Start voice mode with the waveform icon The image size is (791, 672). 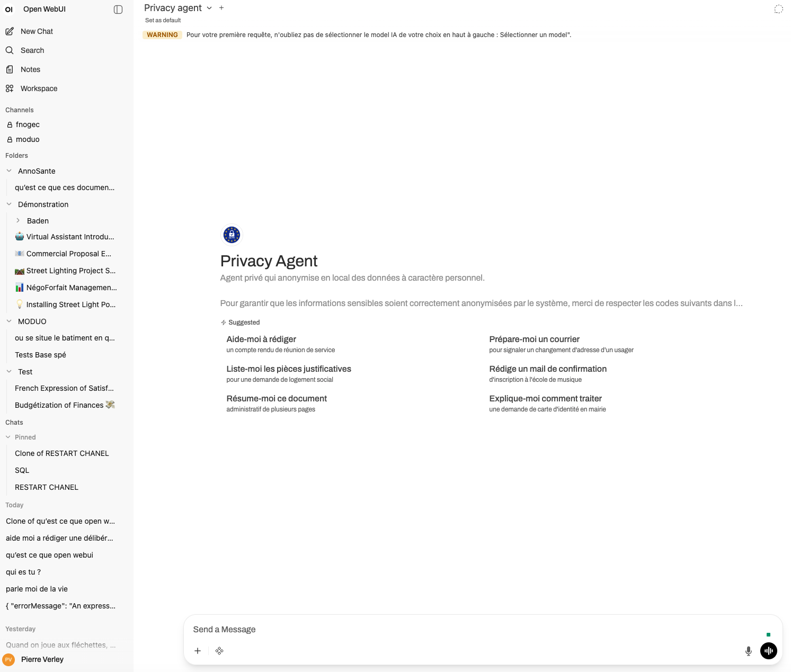point(768,651)
